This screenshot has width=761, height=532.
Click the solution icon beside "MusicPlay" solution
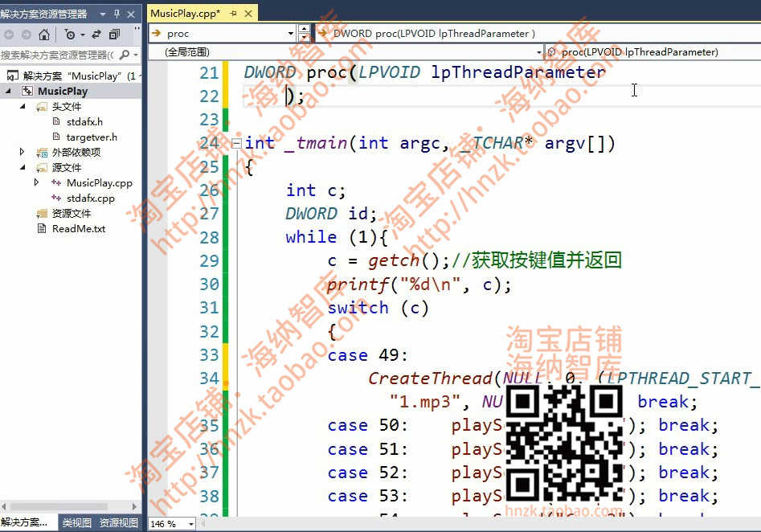13,76
